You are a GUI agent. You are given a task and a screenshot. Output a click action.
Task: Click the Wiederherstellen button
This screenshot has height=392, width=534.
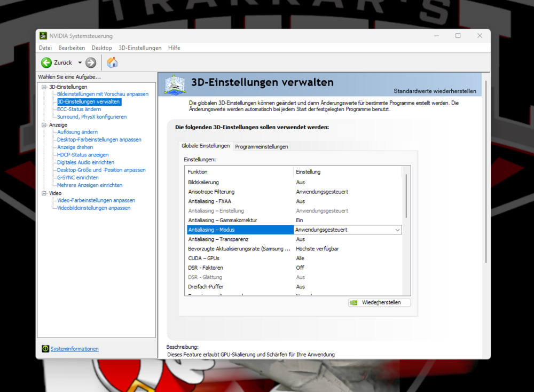[379, 302]
